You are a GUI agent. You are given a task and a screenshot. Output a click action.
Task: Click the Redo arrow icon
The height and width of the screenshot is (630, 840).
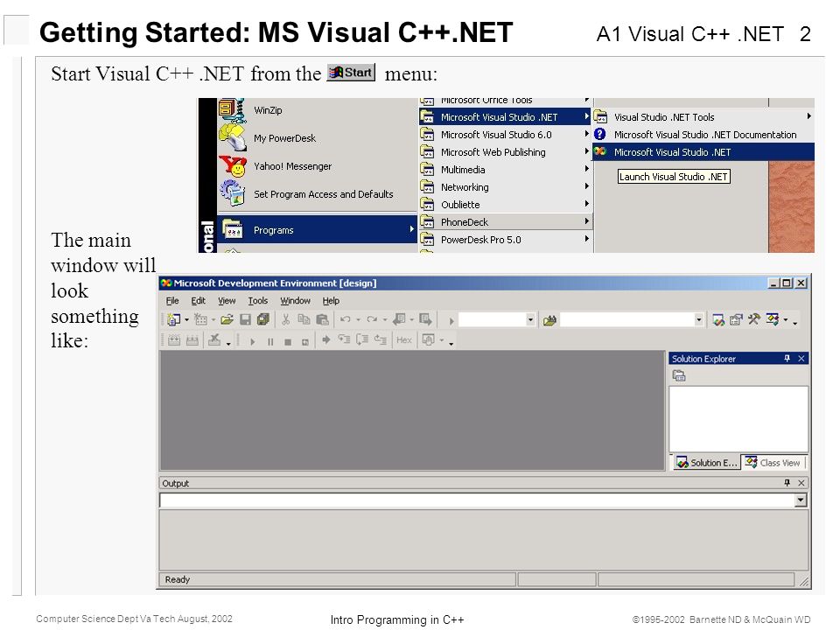pyautogui.click(x=372, y=320)
